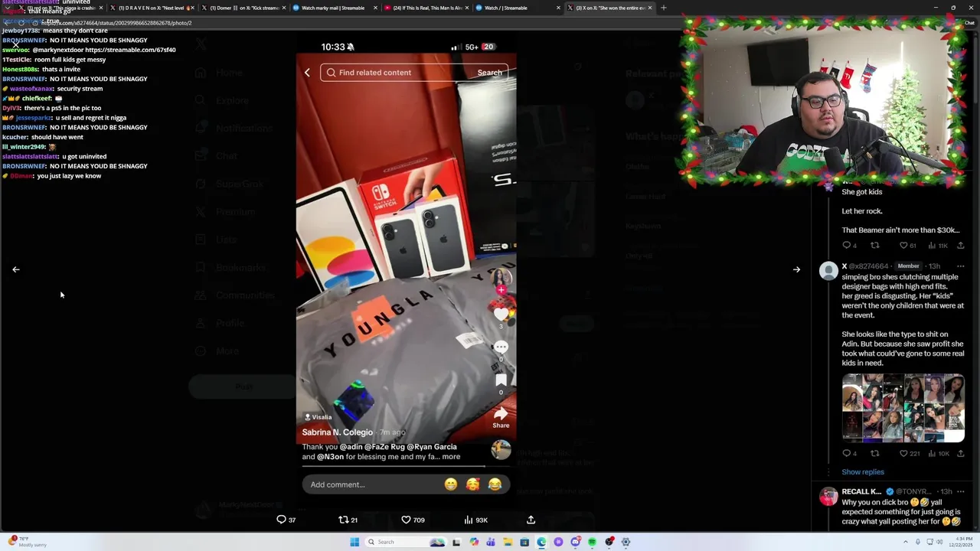Screen dimensions: 980x551
Task: Tap the TikTok heart like icon
Action: point(501,314)
